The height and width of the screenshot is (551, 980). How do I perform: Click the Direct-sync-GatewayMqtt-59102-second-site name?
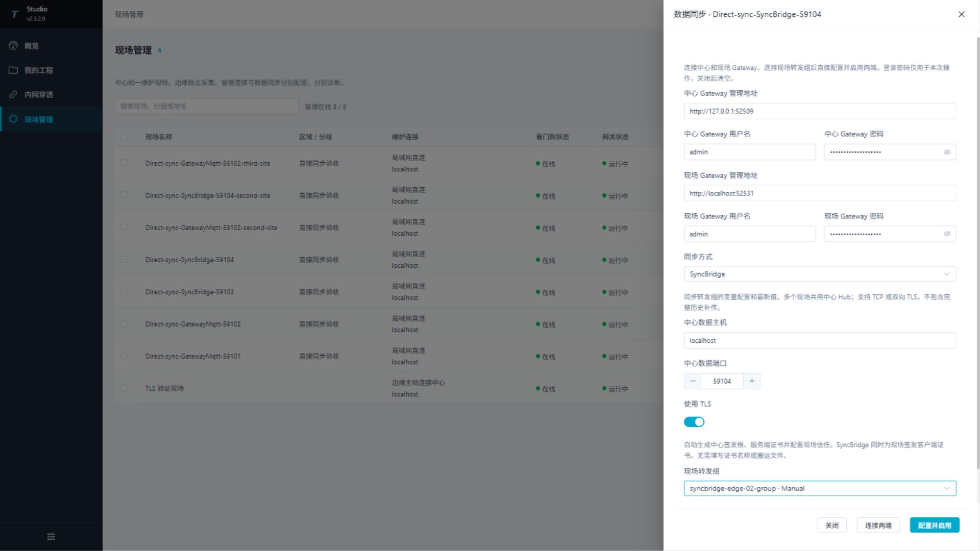point(211,228)
